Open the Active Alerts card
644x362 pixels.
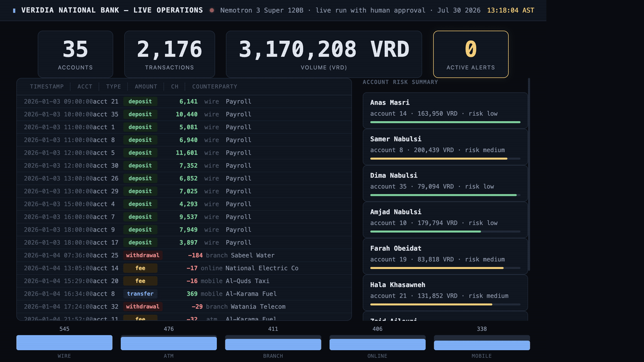[x=471, y=54]
